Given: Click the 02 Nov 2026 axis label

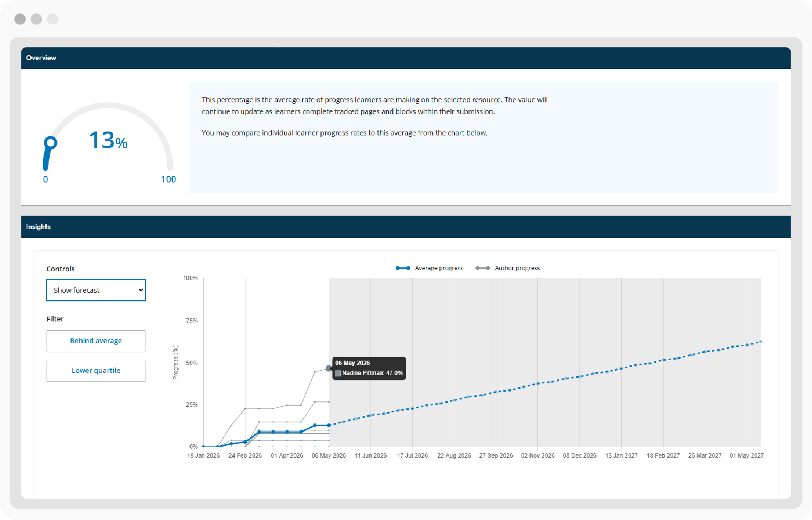Looking at the screenshot, I should (x=538, y=456).
